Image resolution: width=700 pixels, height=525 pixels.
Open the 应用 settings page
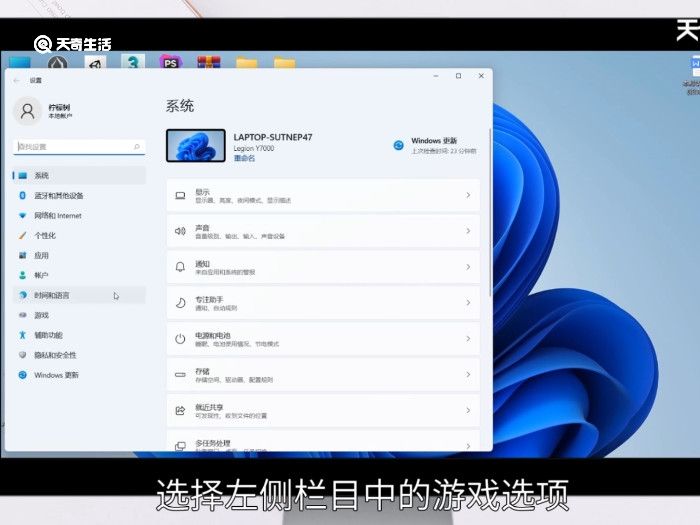click(x=79, y=255)
